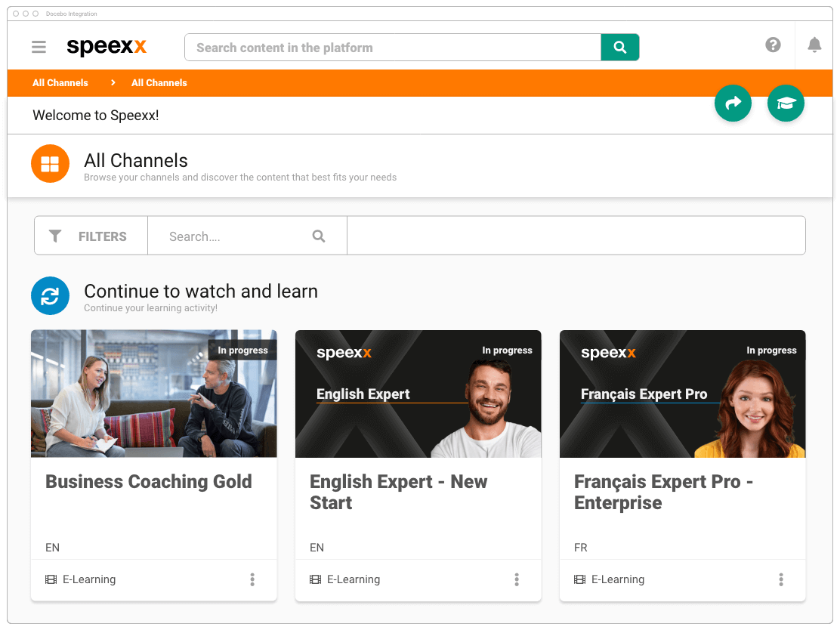Open the help question mark icon

(773, 45)
